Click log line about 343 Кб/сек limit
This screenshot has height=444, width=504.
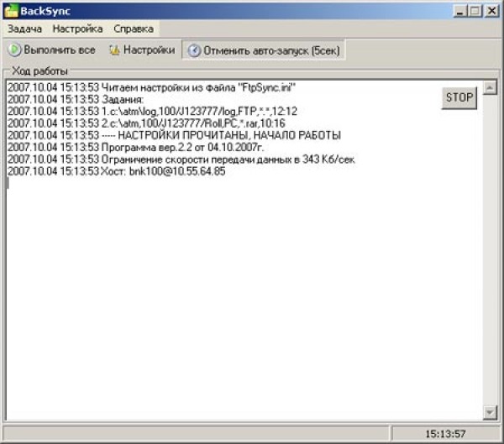[x=181, y=159]
